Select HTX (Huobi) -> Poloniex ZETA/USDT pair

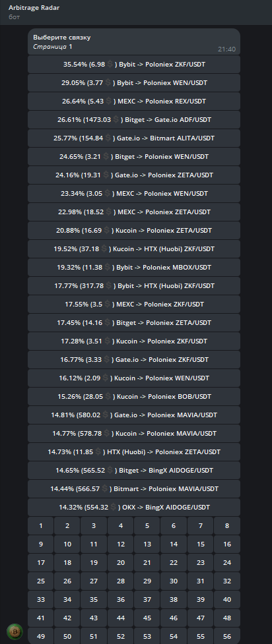click(x=134, y=452)
